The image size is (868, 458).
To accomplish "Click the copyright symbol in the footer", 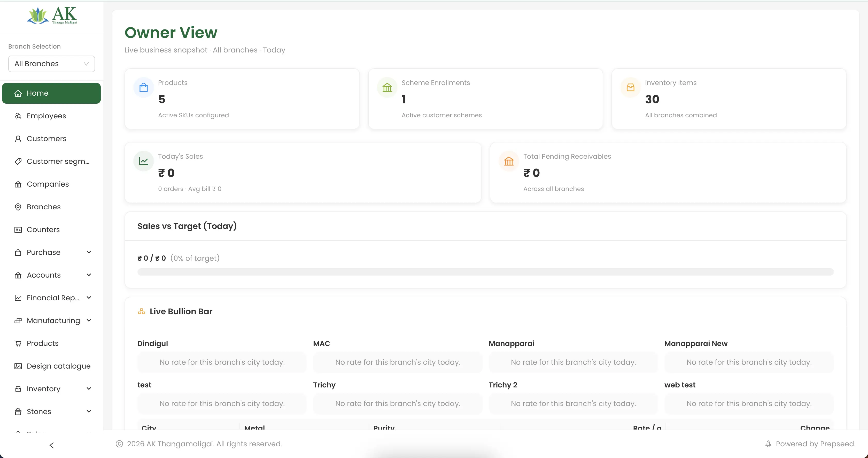I will click(x=119, y=444).
